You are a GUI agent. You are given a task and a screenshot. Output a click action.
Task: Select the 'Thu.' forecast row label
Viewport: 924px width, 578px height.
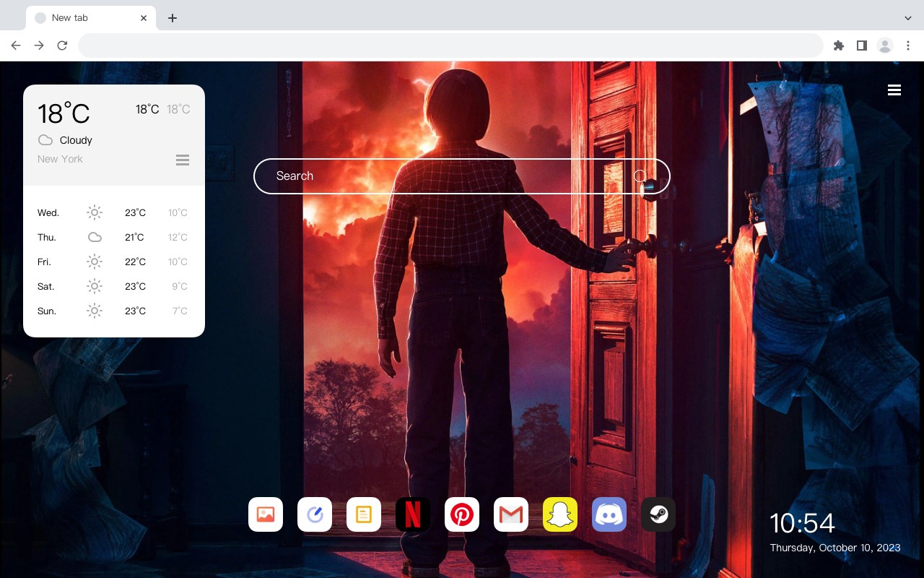tap(47, 237)
